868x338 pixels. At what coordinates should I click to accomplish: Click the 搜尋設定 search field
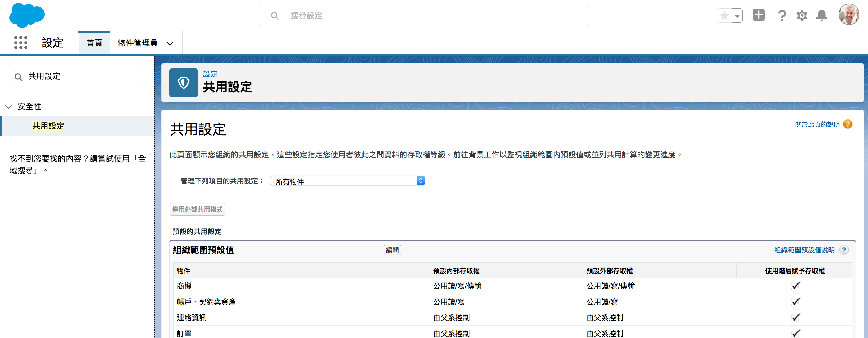(x=423, y=15)
